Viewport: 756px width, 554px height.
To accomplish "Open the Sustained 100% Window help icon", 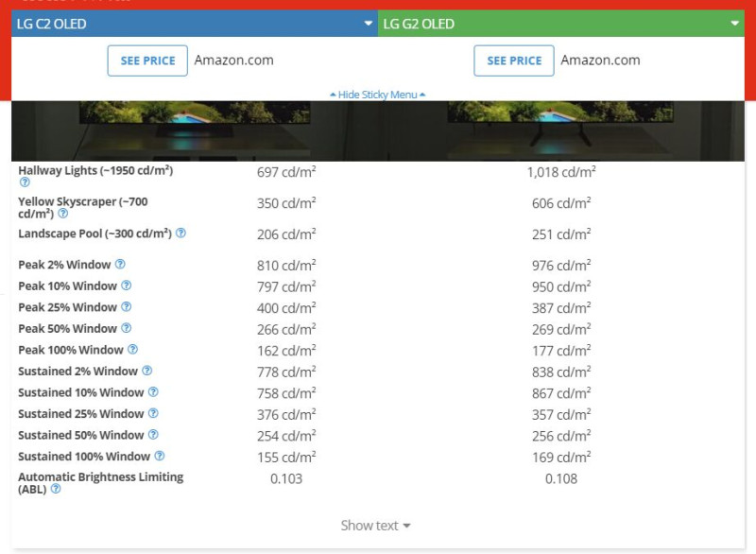I will [x=160, y=456].
